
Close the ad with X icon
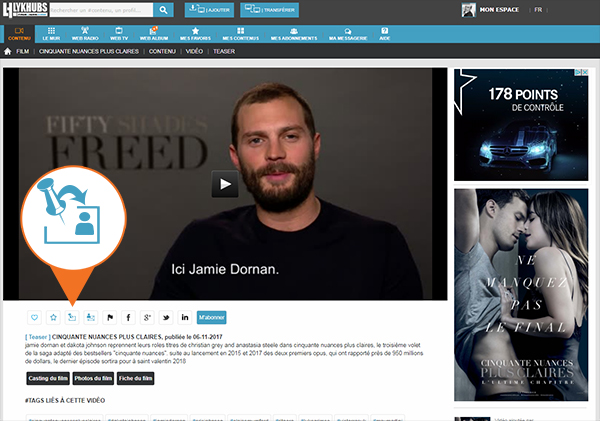click(x=585, y=72)
